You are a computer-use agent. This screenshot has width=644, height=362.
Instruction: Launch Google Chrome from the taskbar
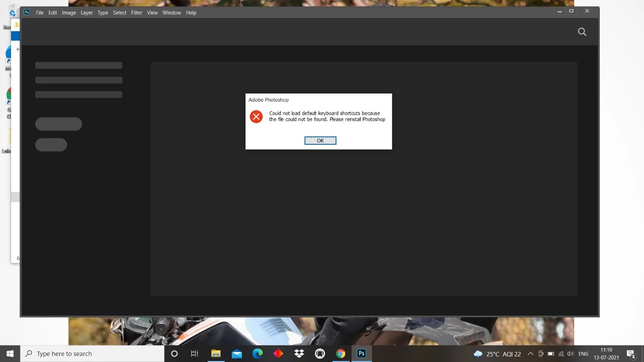(341, 353)
